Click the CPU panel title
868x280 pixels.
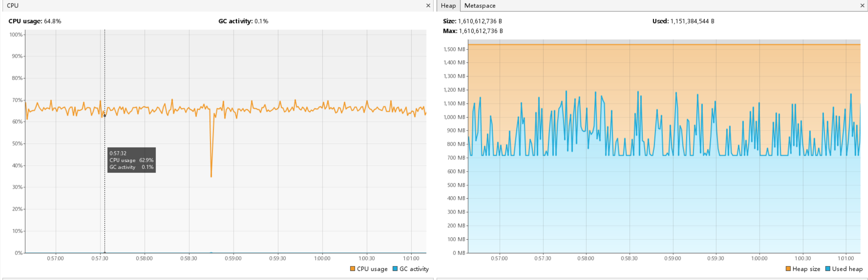[13, 6]
